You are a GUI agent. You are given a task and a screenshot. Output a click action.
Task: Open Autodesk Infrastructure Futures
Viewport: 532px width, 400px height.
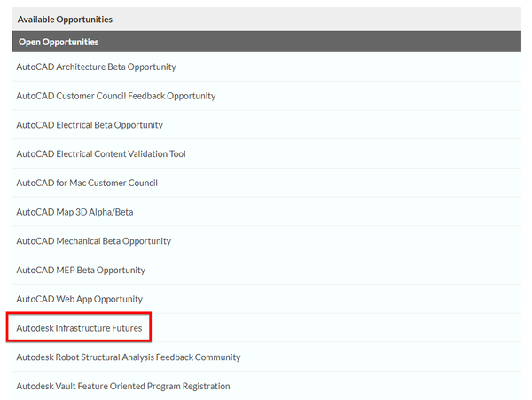click(79, 328)
